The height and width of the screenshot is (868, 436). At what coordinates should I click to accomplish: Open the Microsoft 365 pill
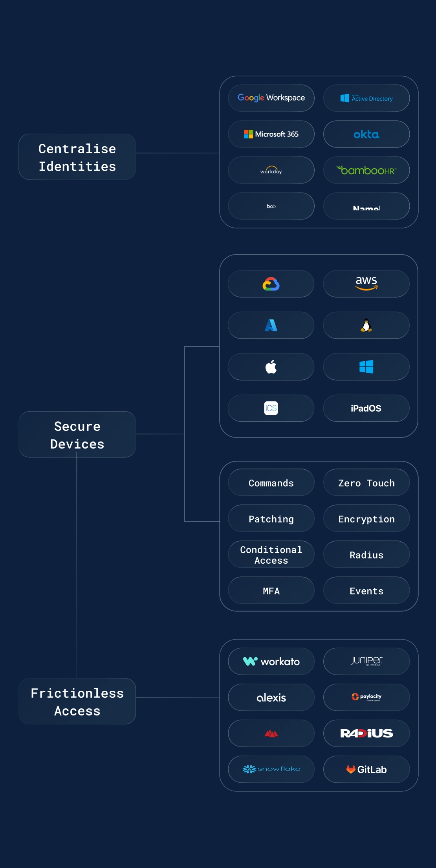click(271, 134)
